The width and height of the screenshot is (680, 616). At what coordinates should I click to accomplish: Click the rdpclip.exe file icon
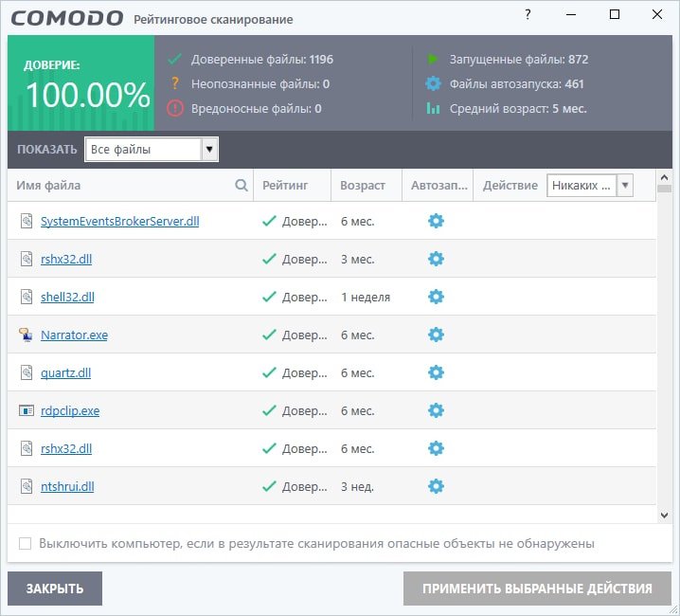[x=26, y=410]
